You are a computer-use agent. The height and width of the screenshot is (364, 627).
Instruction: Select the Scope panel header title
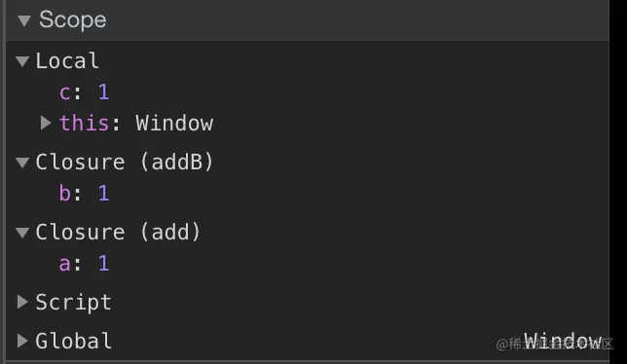[73, 19]
